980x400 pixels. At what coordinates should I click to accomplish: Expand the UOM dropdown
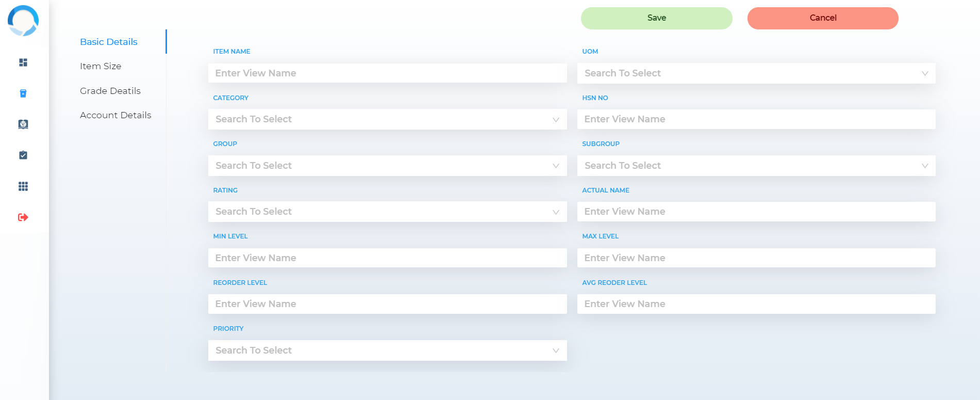[x=756, y=73]
